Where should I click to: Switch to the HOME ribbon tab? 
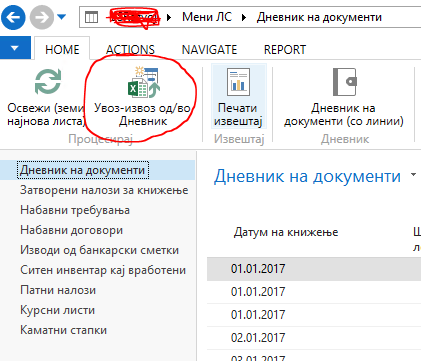pos(62,50)
